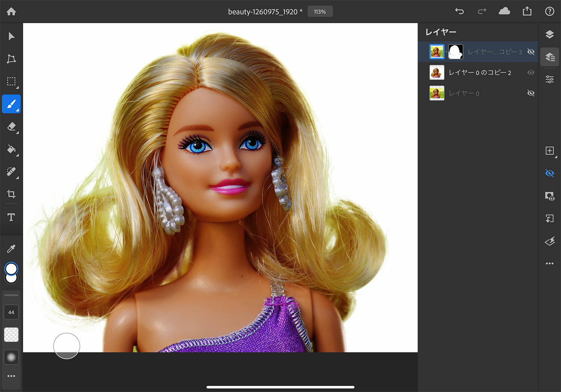561x392 pixels.
Task: Select the Eraser tool
Action: (11, 126)
